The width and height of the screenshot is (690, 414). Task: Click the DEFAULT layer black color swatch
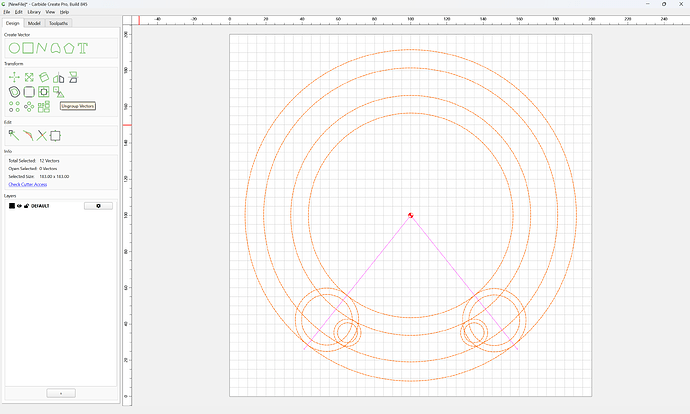[x=12, y=206]
